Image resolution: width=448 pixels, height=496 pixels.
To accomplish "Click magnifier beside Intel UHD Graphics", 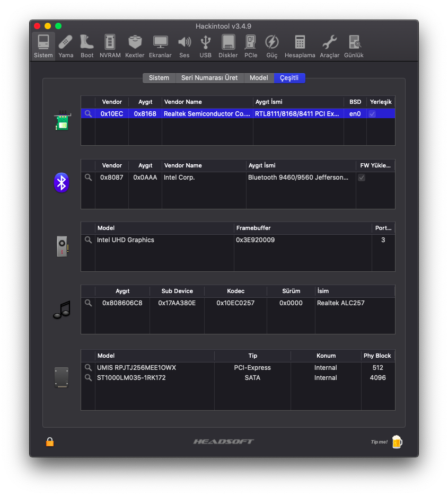I will 88,240.
